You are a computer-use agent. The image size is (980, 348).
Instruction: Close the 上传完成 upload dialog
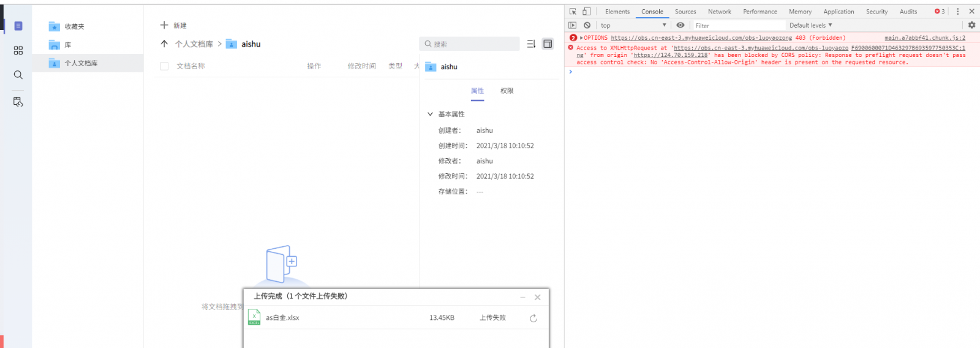537,297
